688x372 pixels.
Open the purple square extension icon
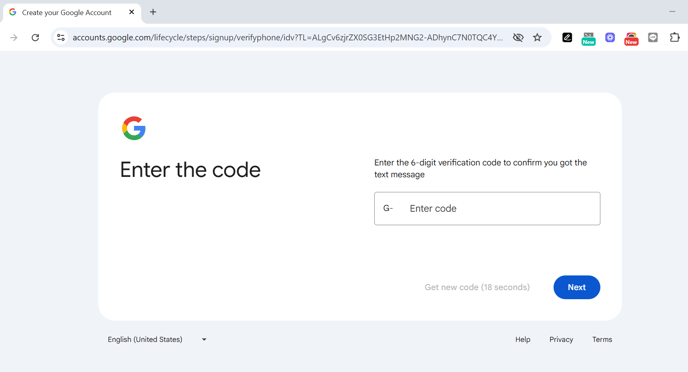pos(610,38)
